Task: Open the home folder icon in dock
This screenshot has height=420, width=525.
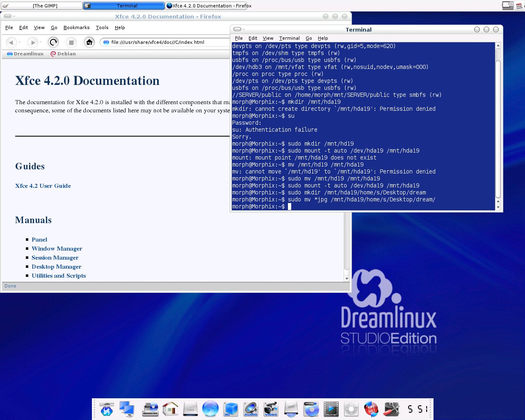Action: click(170, 409)
